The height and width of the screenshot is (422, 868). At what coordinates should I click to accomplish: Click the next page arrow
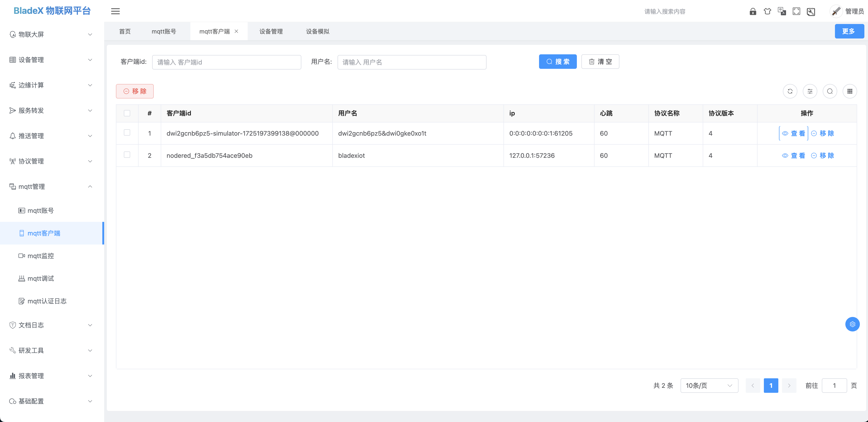click(x=789, y=385)
